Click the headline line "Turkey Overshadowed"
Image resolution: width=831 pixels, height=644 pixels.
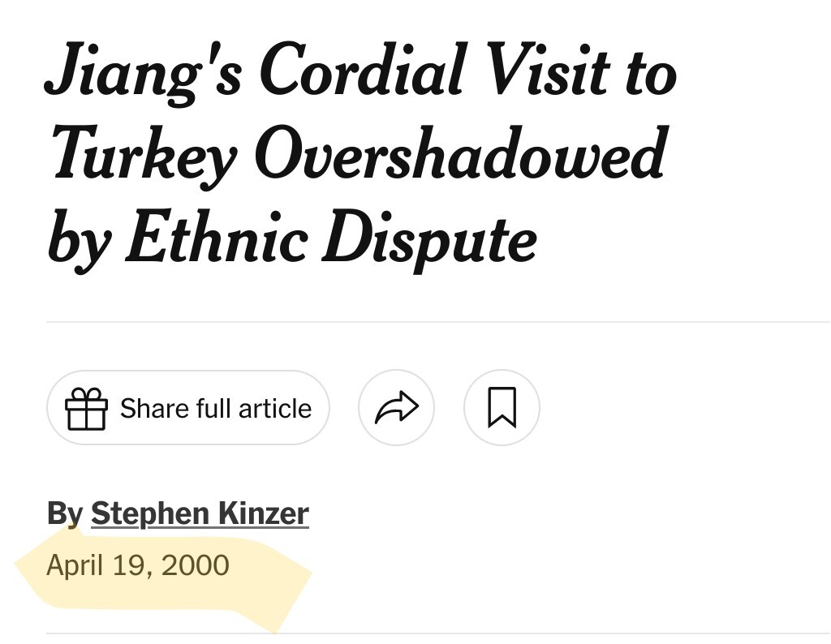357,155
